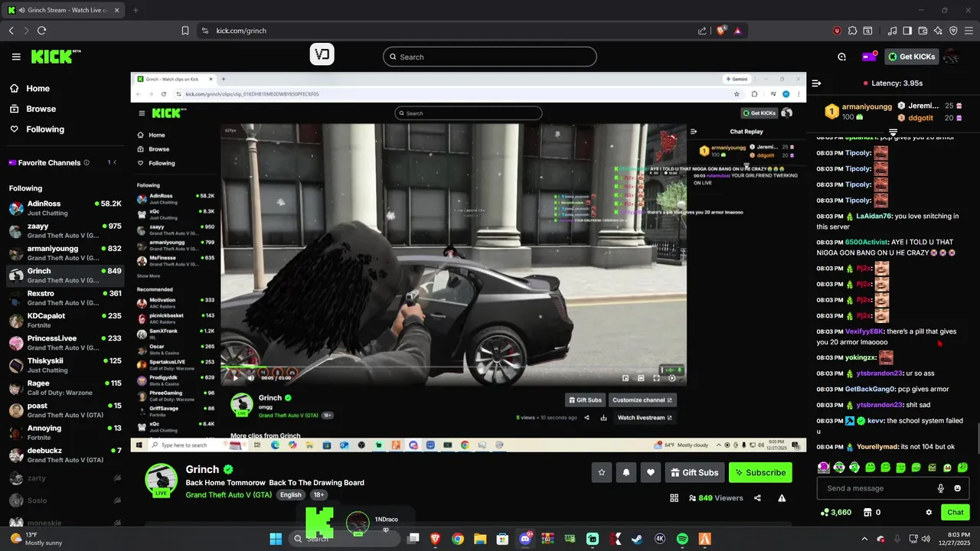The image size is (980, 551).
Task: Toggle the chat microphone icon
Action: click(941, 488)
